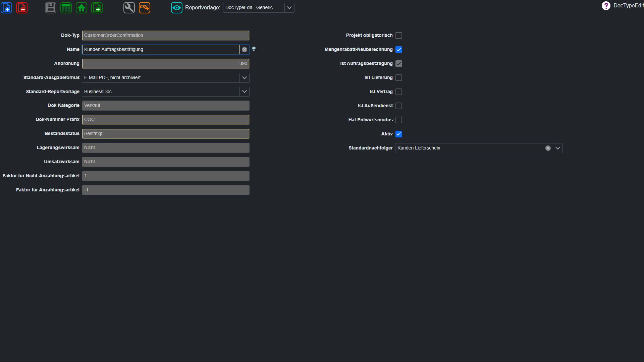Click the Lagerungswirksam field
Screen dimensions: 644x362
tap(166, 148)
